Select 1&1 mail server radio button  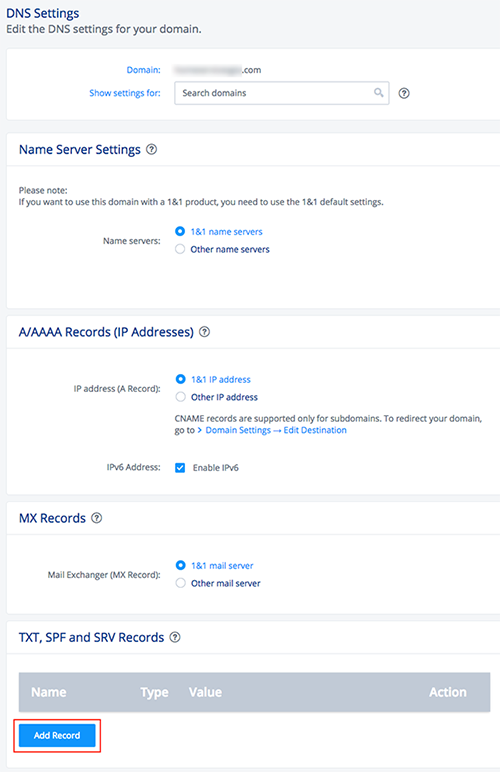[x=181, y=565]
